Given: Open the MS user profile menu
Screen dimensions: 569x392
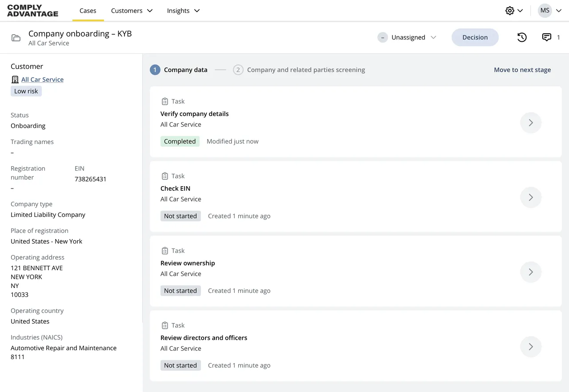Looking at the screenshot, I should [550, 11].
